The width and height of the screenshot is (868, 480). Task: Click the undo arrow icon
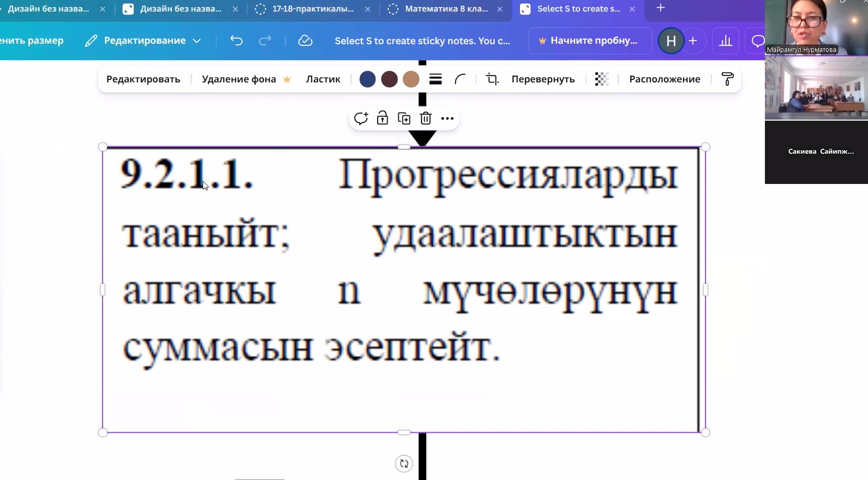tap(236, 41)
